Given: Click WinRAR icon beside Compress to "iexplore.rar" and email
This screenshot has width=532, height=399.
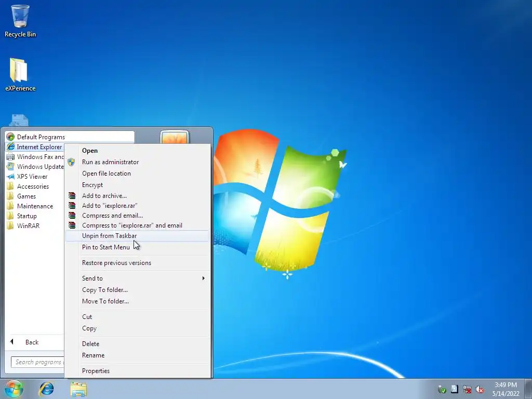Looking at the screenshot, I should tap(72, 225).
